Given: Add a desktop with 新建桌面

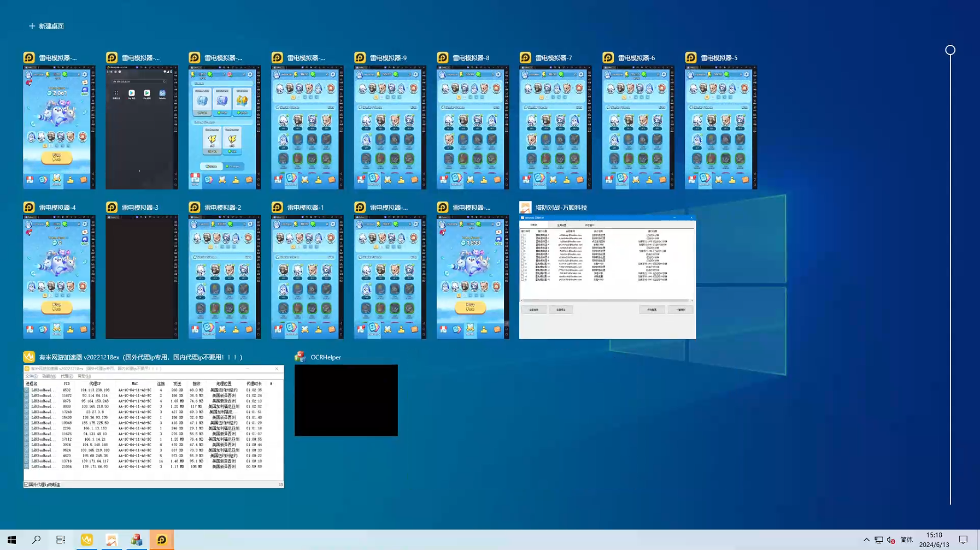Looking at the screenshot, I should [46, 26].
